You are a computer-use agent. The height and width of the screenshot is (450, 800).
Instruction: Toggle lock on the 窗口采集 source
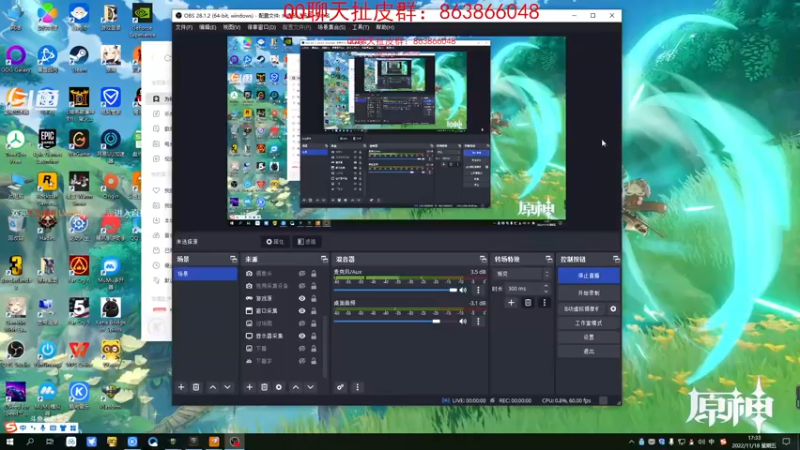[x=314, y=311]
